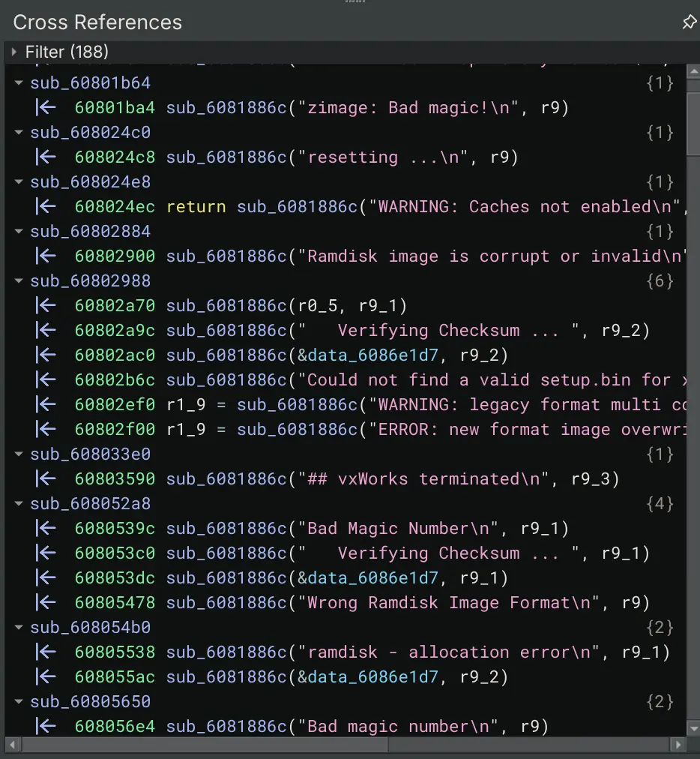Screen dimensions: 700x759
Task: Click the arrow icon next to 6080539c
Action: pyautogui.click(x=46, y=529)
